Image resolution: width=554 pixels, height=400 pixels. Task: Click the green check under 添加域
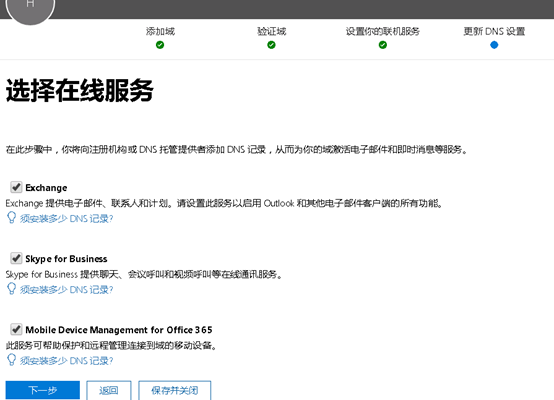point(160,45)
